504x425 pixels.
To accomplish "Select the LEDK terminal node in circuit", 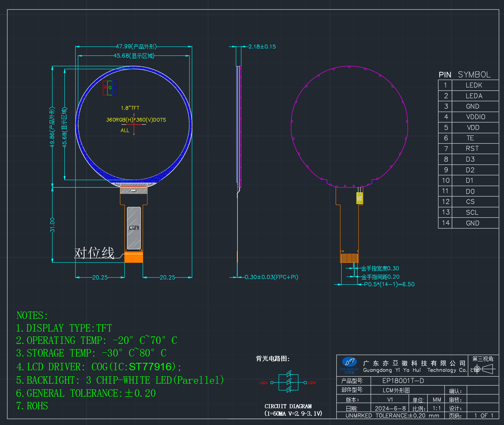I will (x=305, y=383).
